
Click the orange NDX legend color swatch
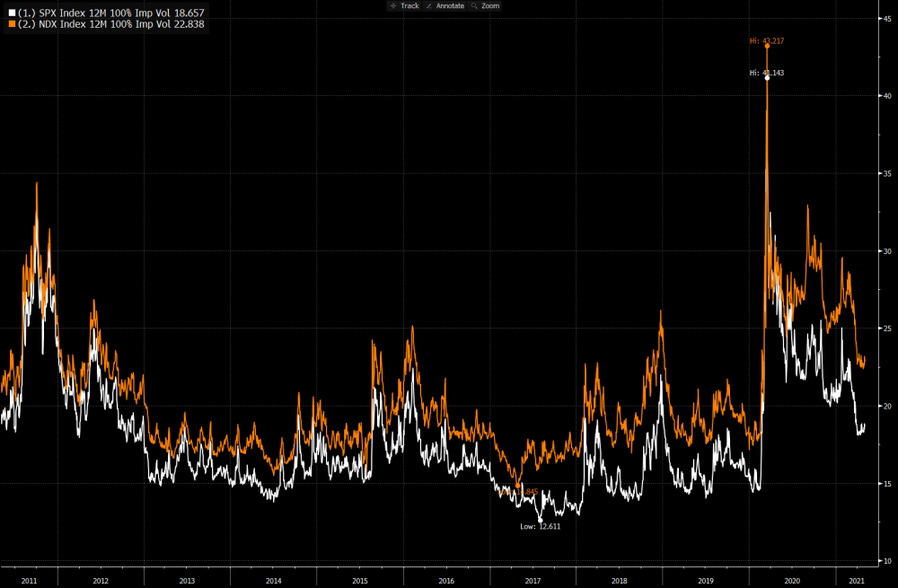coord(12,24)
